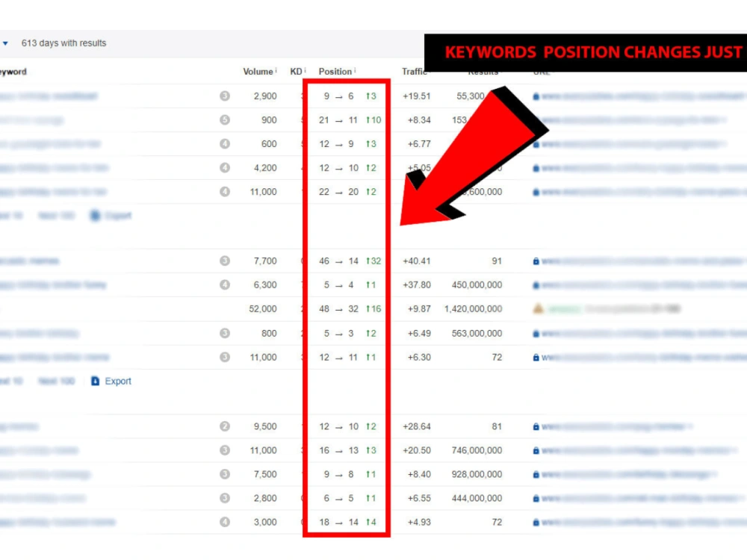This screenshot has height=560, width=747.
Task: Select the '16 → 13' position change cell
Action: pyautogui.click(x=348, y=450)
